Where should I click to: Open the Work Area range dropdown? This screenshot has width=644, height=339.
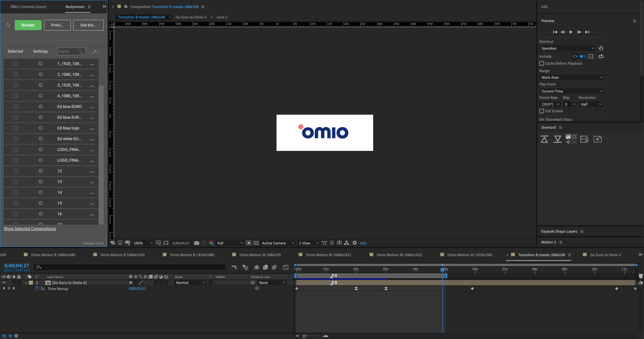pos(572,77)
